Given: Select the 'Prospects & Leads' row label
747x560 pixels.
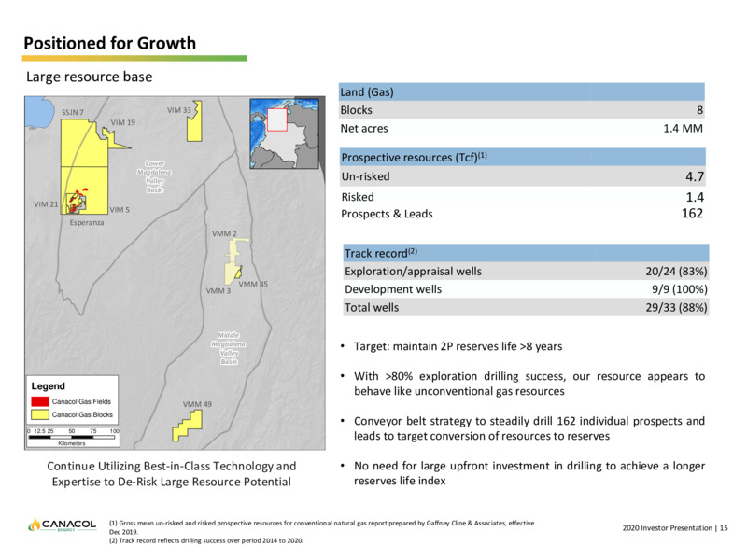Looking at the screenshot, I should pos(387,214).
